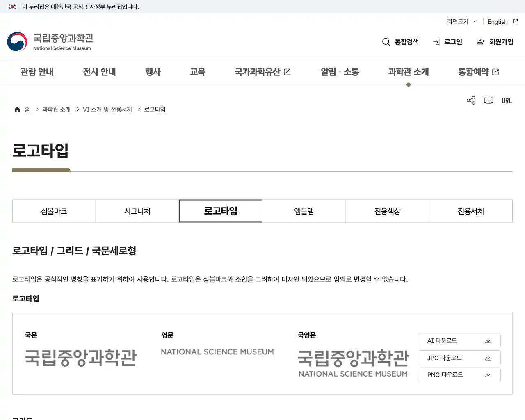Click the AI 다운로드 button
The height and width of the screenshot is (420, 525).
click(459, 340)
